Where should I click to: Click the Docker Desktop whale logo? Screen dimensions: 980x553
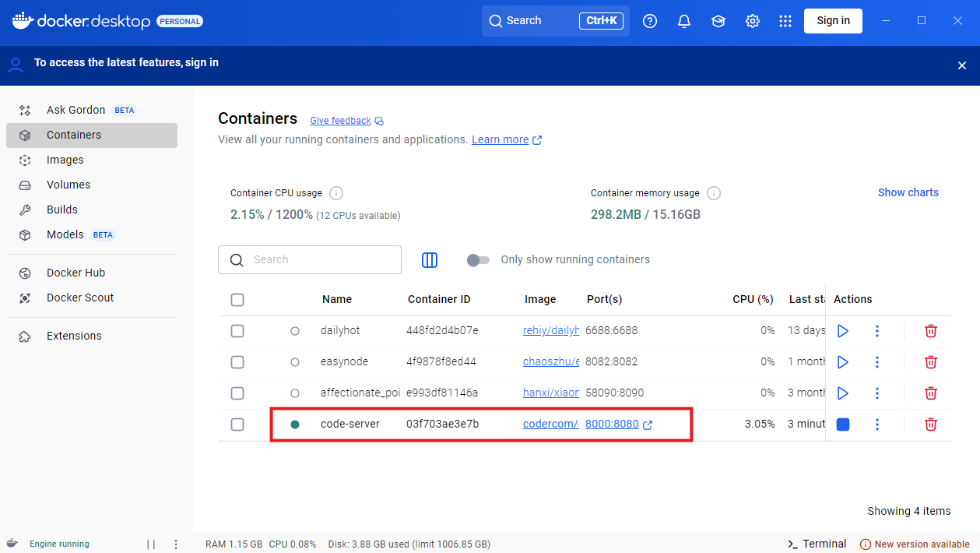(23, 21)
